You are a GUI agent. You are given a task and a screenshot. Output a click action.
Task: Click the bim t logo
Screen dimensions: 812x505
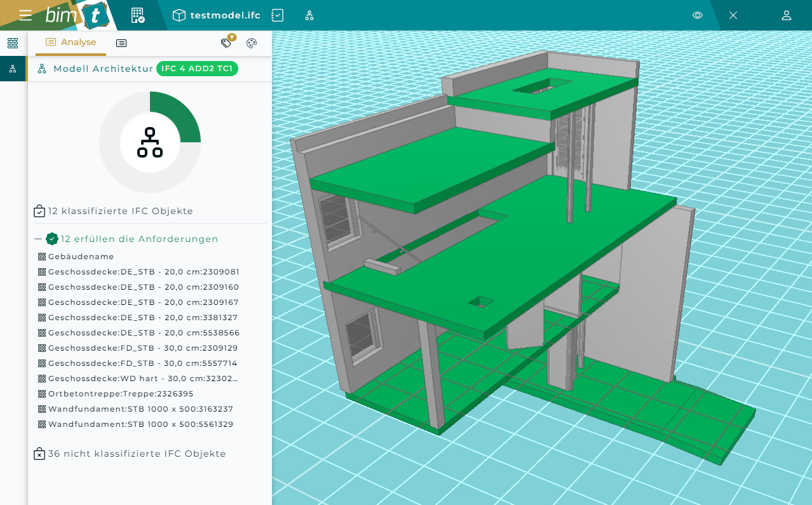(78, 16)
